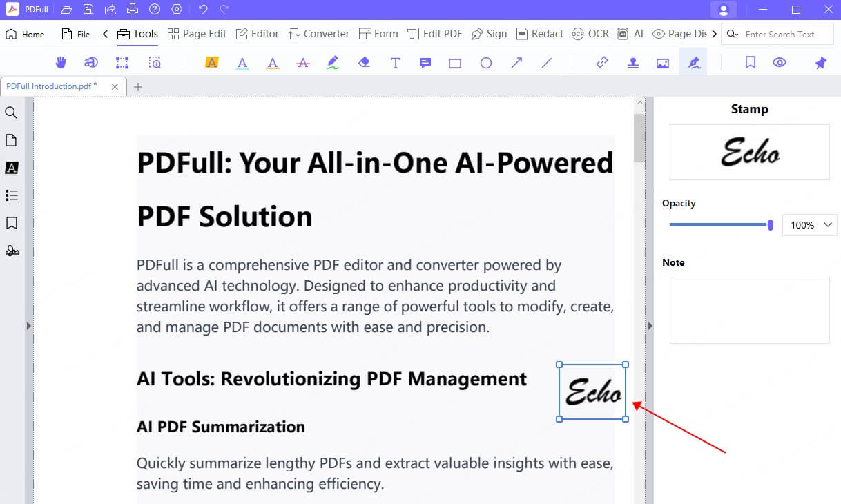Click the Stamp tool icon

[x=632, y=63]
